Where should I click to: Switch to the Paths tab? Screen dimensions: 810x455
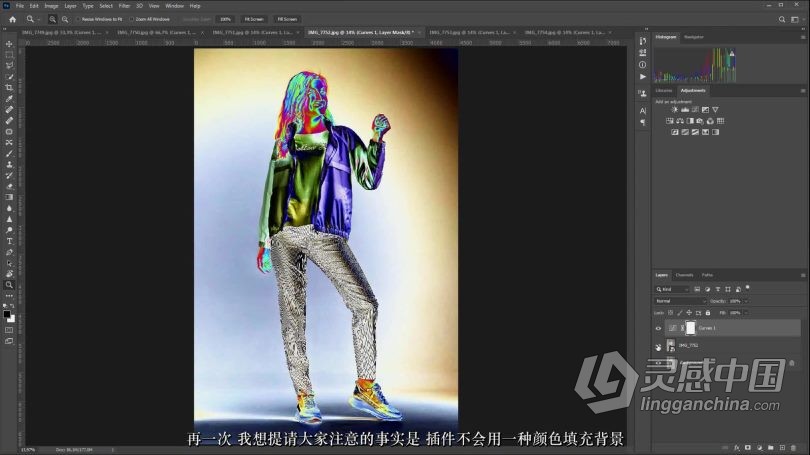click(x=707, y=275)
